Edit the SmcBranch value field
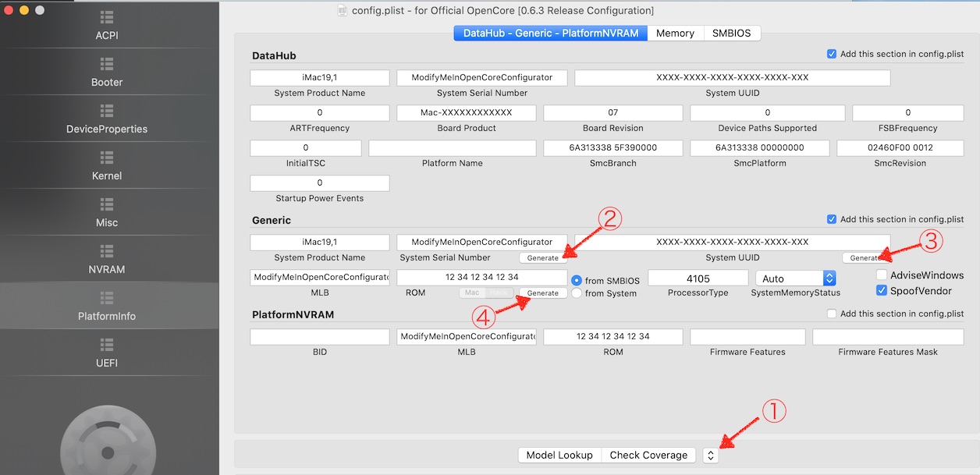980x475 pixels. click(613, 148)
